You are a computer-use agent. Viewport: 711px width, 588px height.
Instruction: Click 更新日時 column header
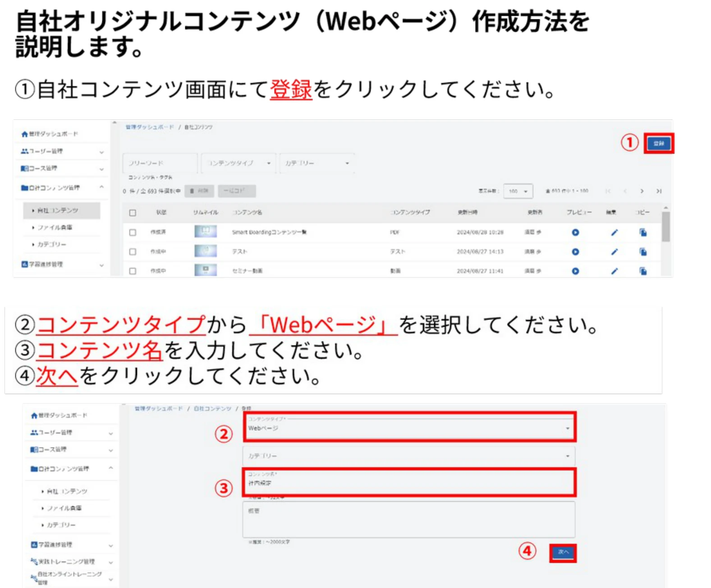[x=468, y=212]
